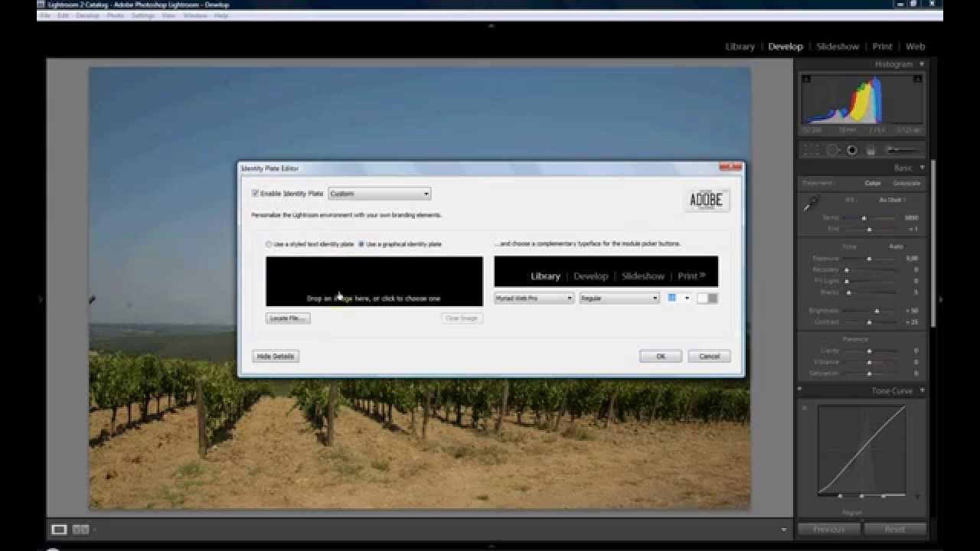Viewport: 980px width, 551px height.
Task: Toggle the highlight clipping indicator in histogram
Action: (917, 79)
